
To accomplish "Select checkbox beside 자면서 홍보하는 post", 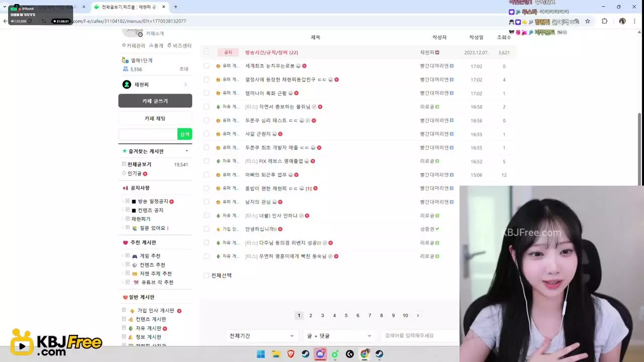I will 206,107.
